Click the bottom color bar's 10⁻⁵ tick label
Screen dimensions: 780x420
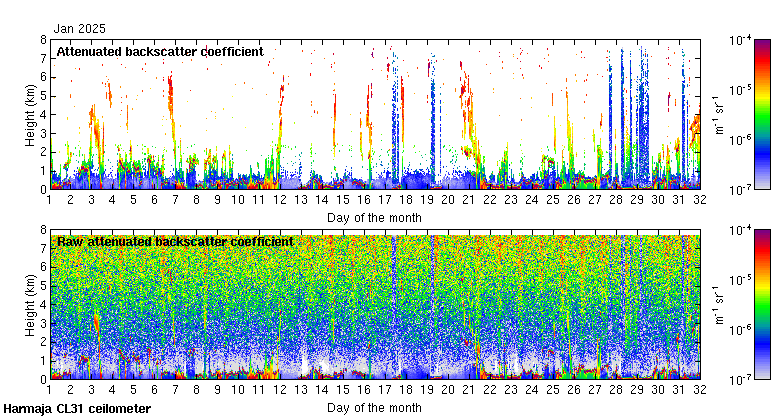tap(740, 280)
